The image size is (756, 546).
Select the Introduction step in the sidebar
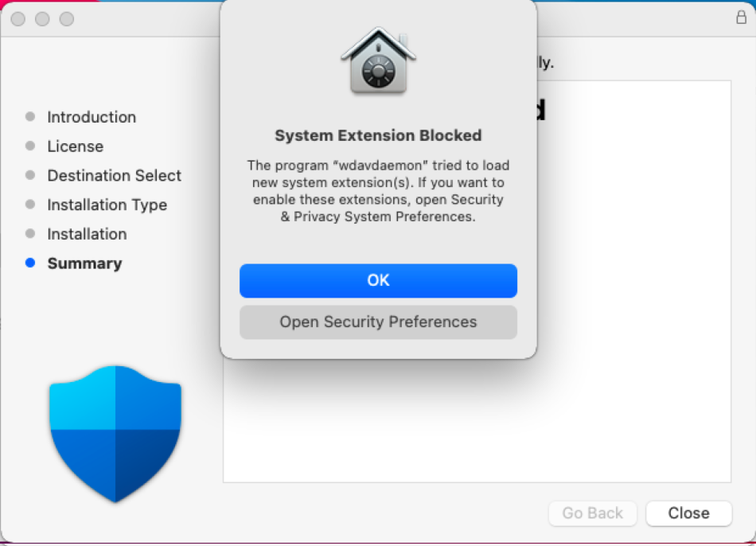point(92,117)
